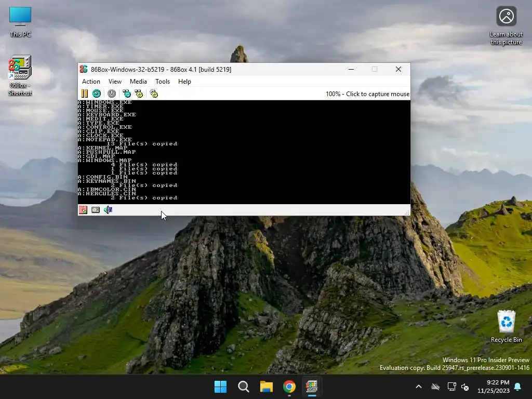The image size is (532, 399).
Task: Click the muted volume tray icon
Action: click(x=465, y=387)
